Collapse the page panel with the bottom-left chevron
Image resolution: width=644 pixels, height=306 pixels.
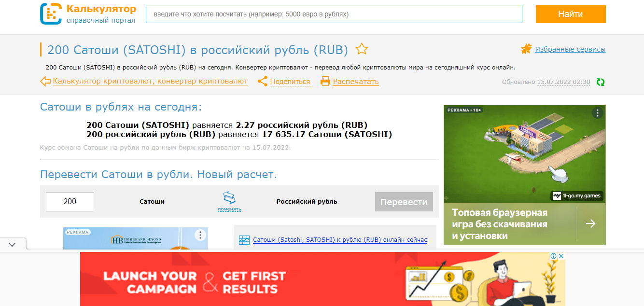pyautogui.click(x=13, y=244)
